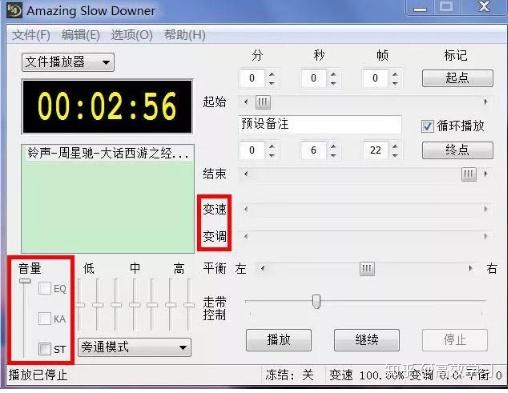Click the 播放 play button
The width and height of the screenshot is (508, 393).
click(279, 340)
